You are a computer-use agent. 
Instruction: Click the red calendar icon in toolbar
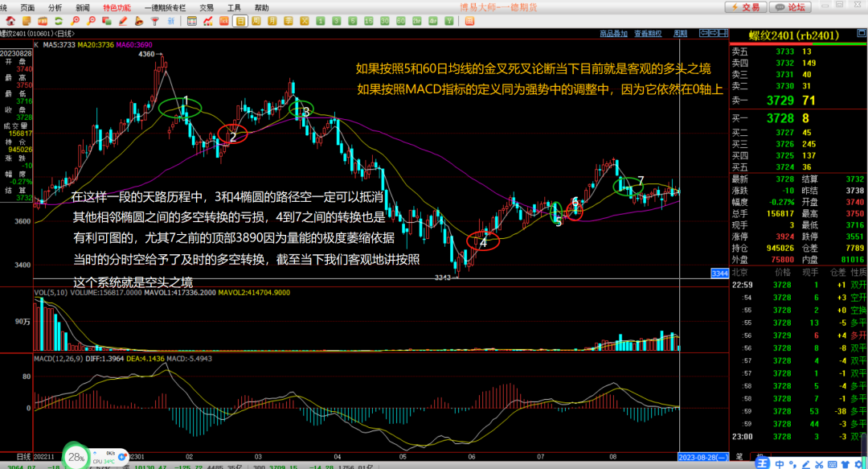tap(43, 21)
